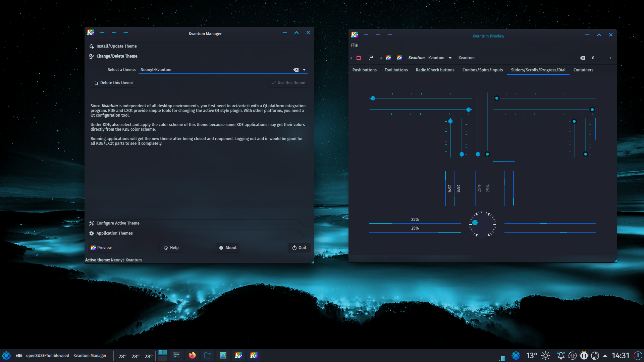644x362 pixels.
Task: Open the Select a theme dropdown arrow
Action: click(x=304, y=70)
